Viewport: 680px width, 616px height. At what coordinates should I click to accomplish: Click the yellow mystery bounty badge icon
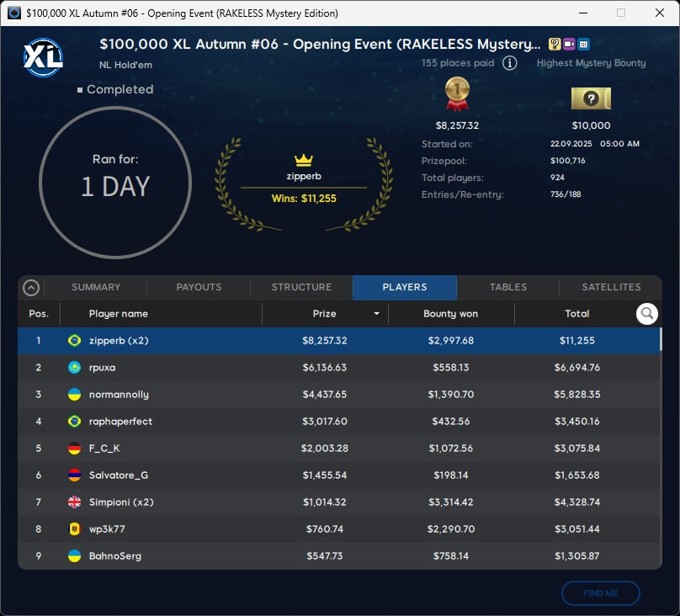tap(555, 45)
